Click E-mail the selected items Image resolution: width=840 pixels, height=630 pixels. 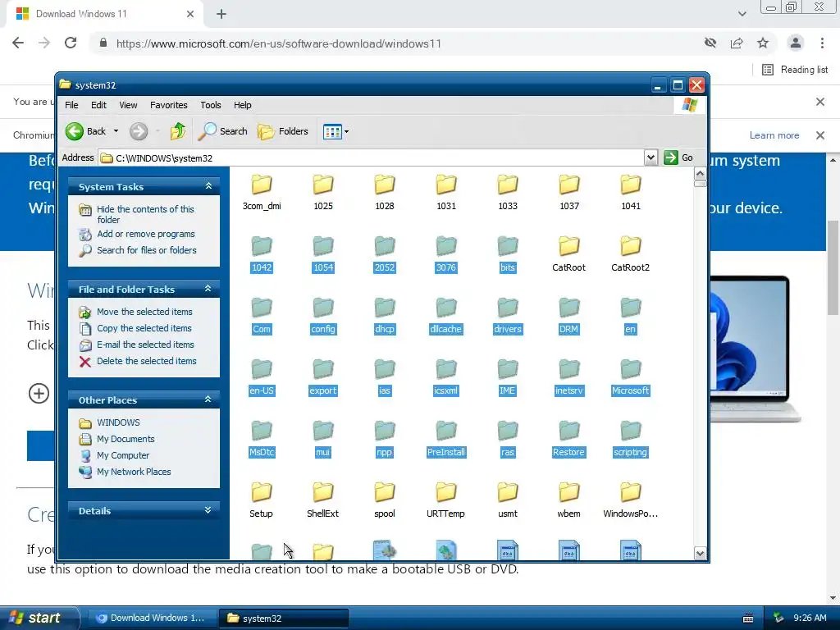click(x=145, y=345)
